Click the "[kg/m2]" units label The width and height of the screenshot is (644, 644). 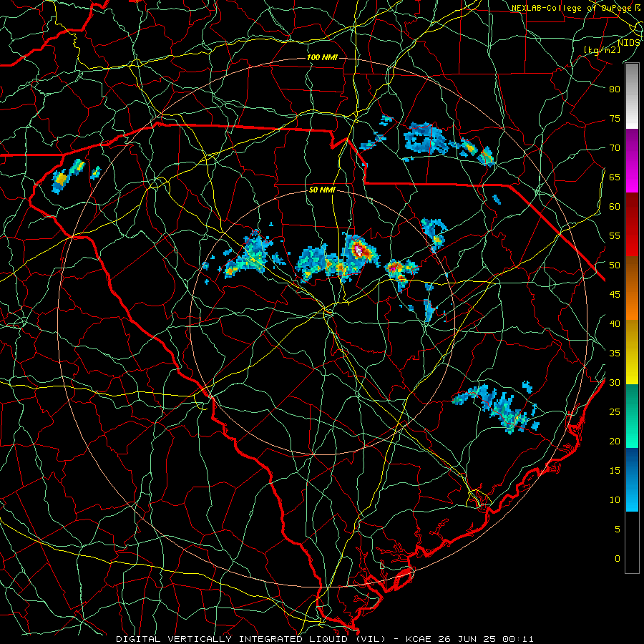pyautogui.click(x=602, y=50)
